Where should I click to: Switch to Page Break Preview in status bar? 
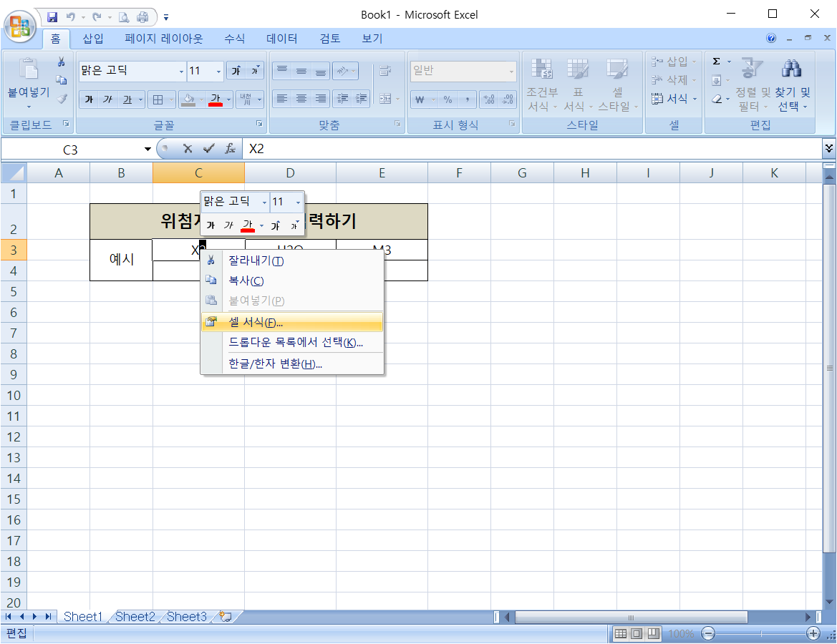click(654, 633)
